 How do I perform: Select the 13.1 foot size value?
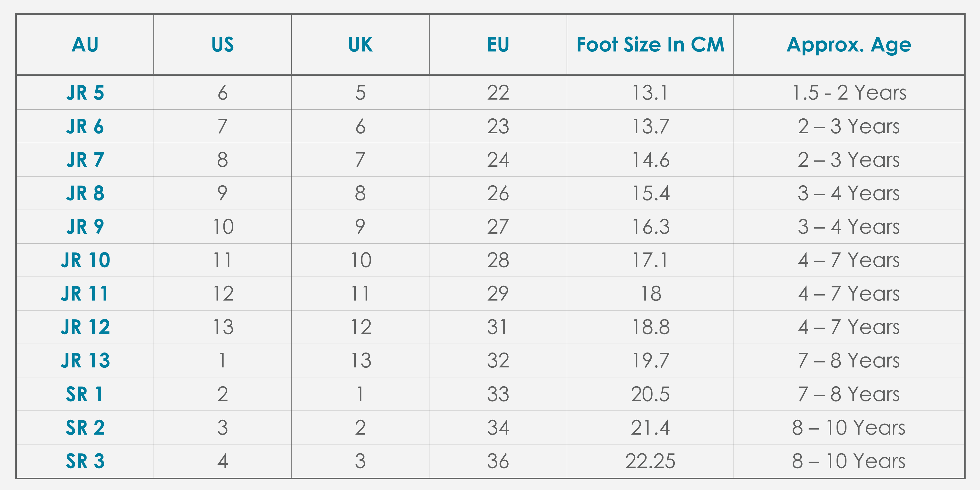650,93
